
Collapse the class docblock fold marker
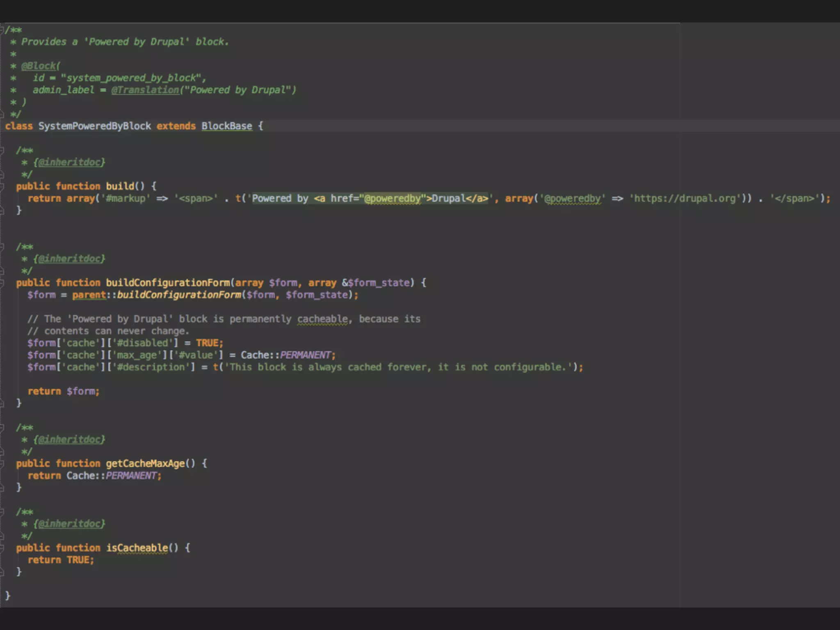point(2,30)
